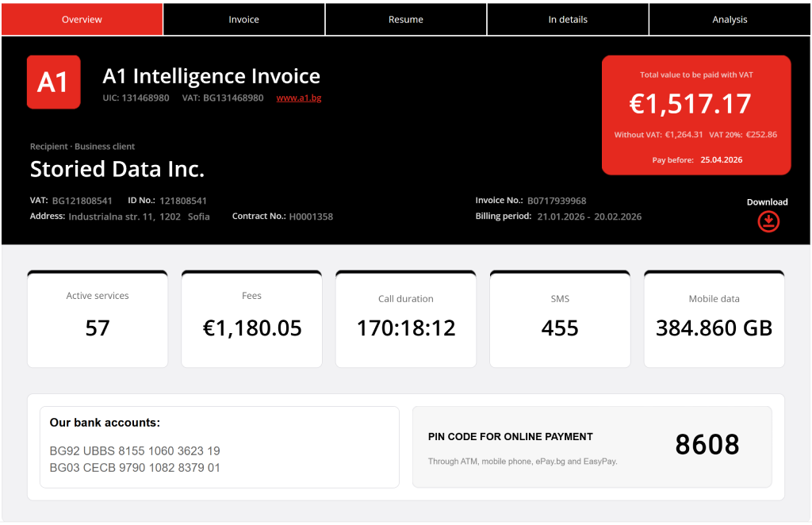Switch to the Invoice tab
This screenshot has width=812, height=525.
coord(244,20)
